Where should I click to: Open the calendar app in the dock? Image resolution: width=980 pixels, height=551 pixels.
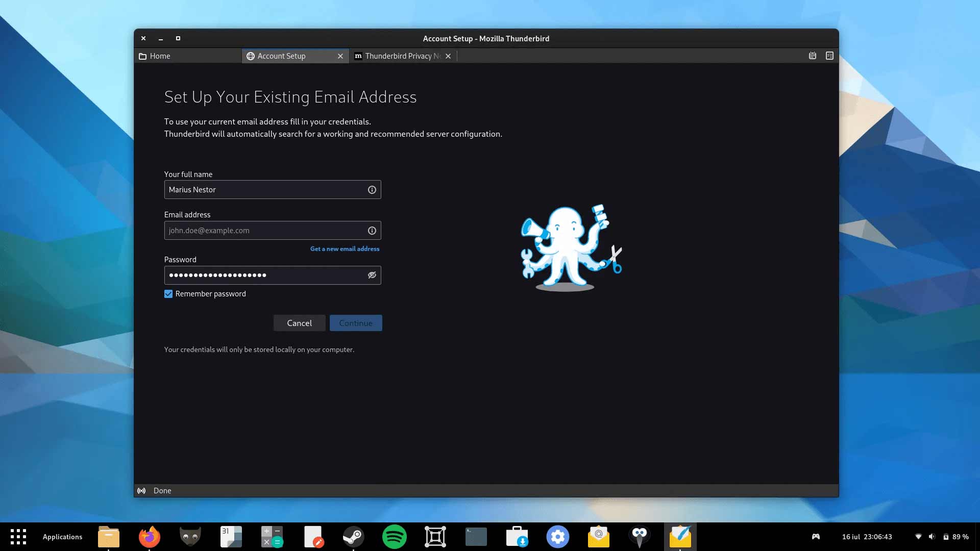tap(231, 537)
